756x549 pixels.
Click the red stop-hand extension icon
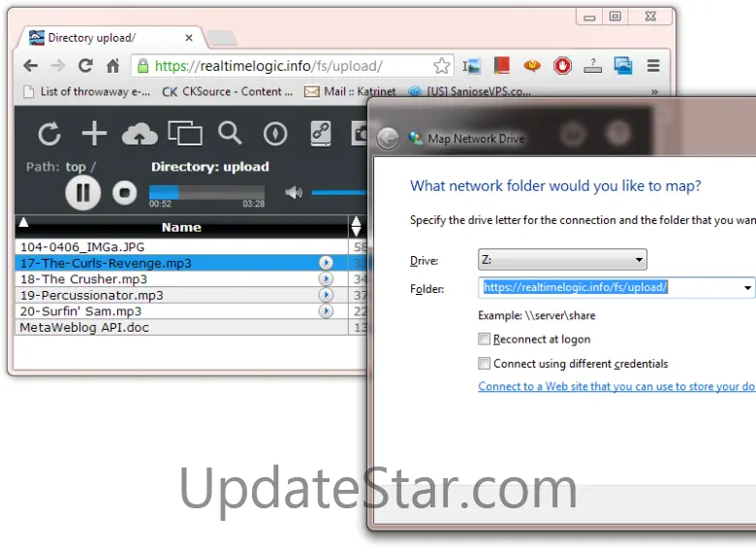coord(562,66)
